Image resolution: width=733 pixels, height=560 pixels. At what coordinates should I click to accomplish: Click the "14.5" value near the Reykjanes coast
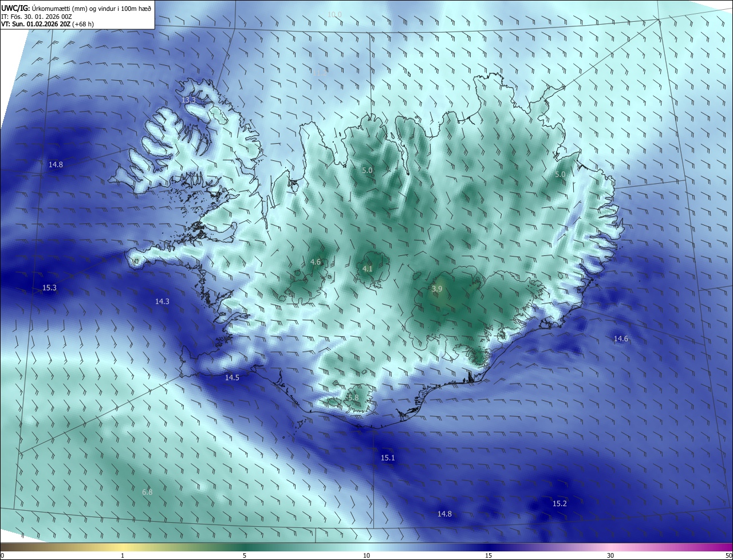point(232,377)
